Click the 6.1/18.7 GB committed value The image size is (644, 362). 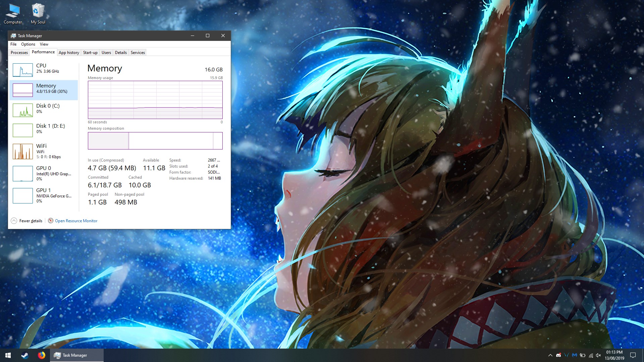pos(105,185)
